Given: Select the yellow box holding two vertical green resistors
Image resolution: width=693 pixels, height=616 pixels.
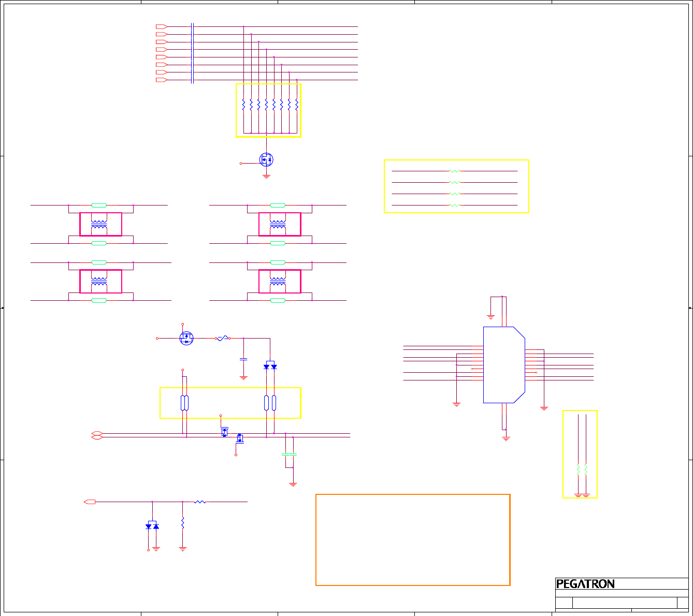Looking at the screenshot, I should coord(580,454).
